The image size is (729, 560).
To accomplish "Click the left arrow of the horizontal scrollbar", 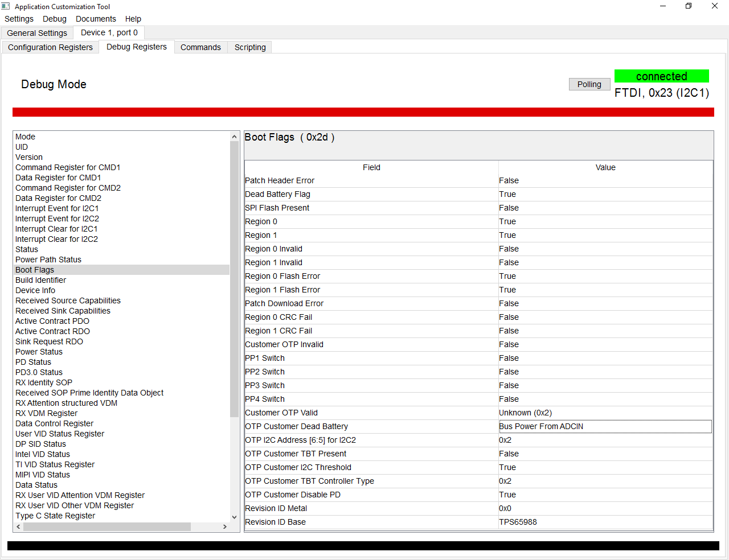I will coord(18,527).
